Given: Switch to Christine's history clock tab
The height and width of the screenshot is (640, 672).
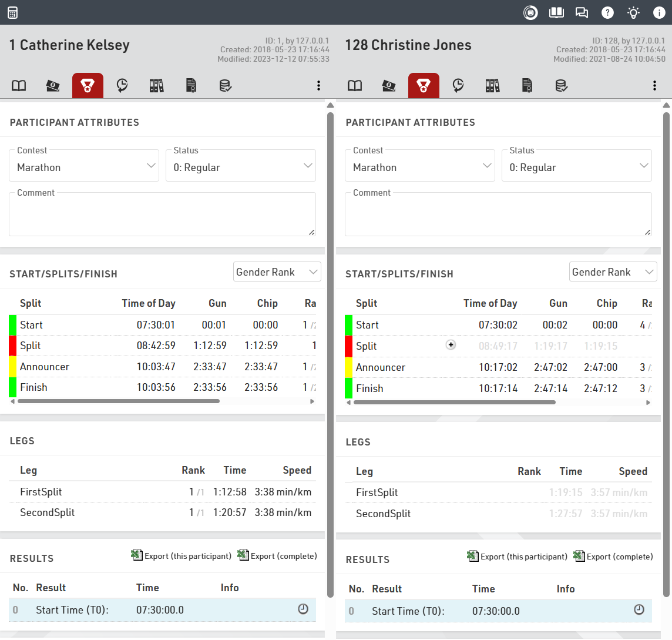Looking at the screenshot, I should point(458,86).
